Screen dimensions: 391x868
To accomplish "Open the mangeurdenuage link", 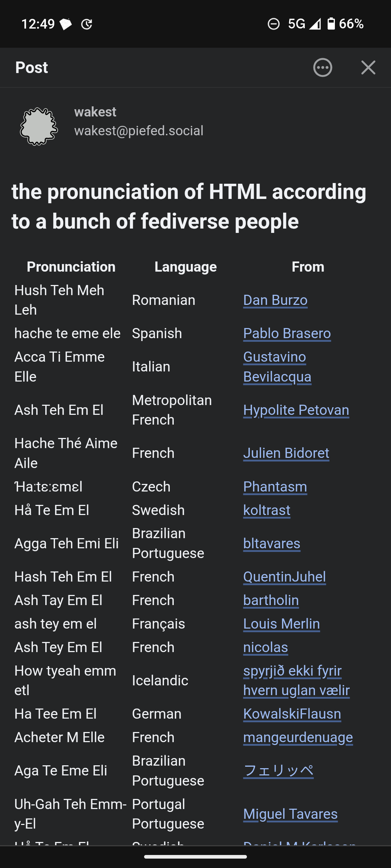I will click(x=298, y=737).
